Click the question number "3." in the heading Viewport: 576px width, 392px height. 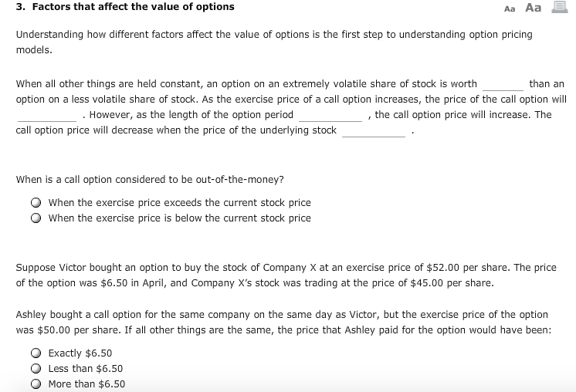21,7
